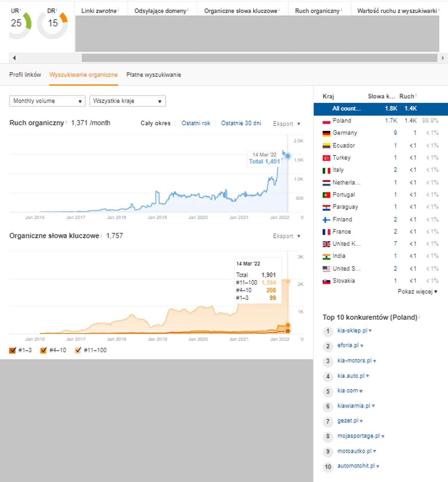
Task: Toggle off the #11-100 checkbox
Action: pyautogui.click(x=78, y=350)
